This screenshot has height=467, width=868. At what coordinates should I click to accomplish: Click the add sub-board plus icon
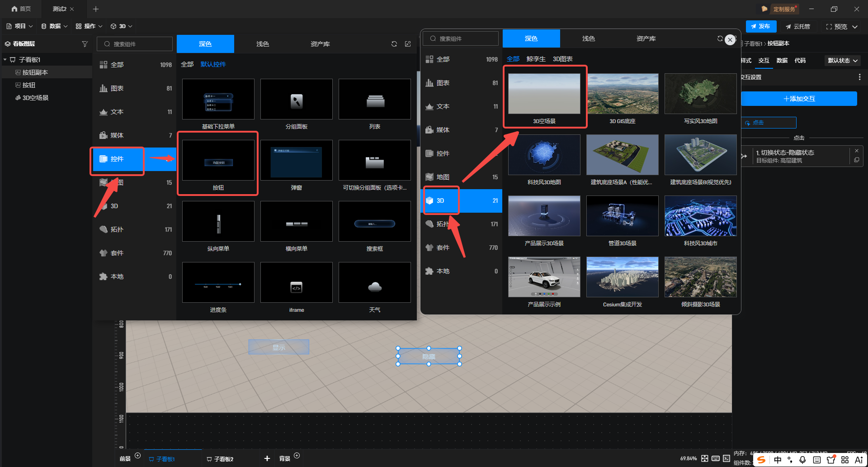click(x=267, y=458)
